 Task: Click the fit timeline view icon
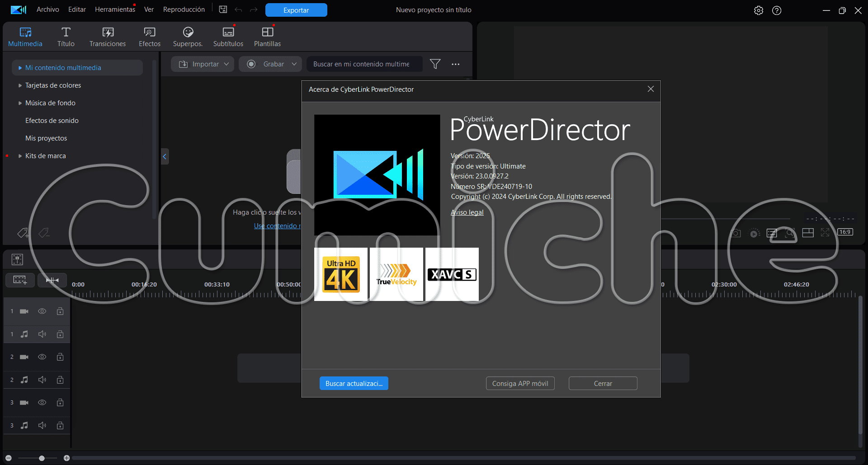point(52,280)
